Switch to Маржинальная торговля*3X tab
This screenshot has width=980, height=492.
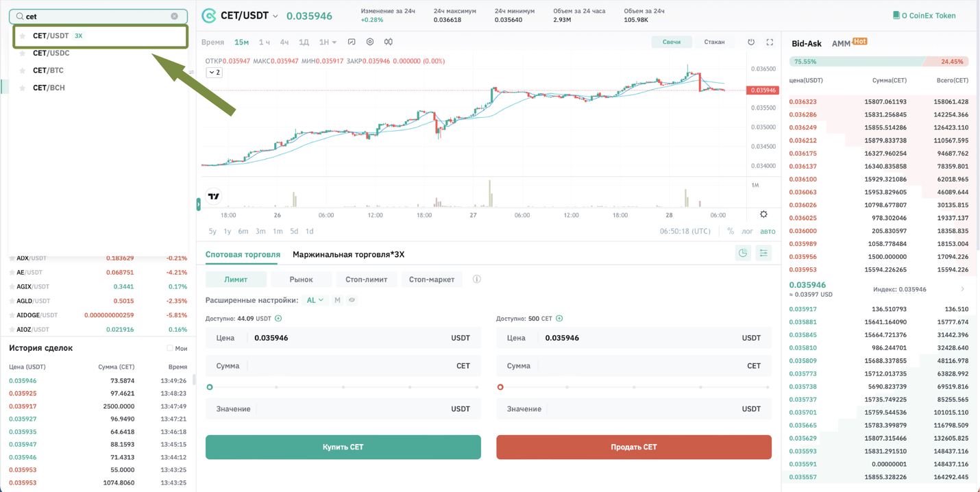point(349,254)
